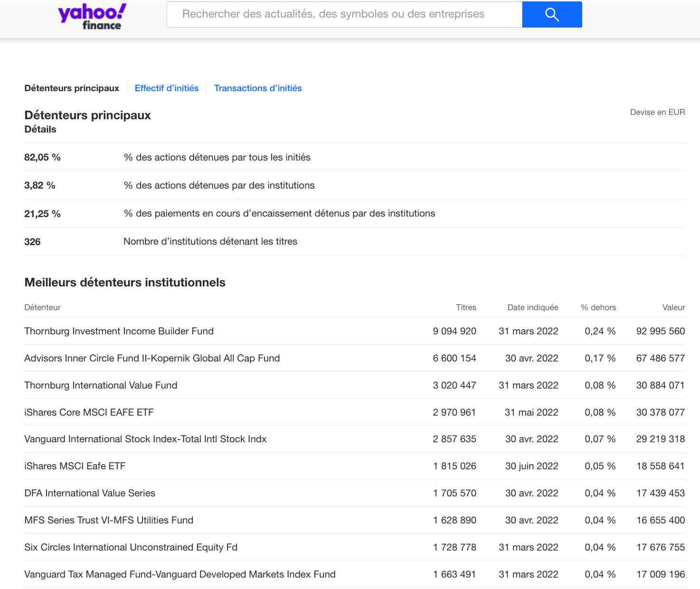Image resolution: width=700 pixels, height=589 pixels.
Task: Click the 0,07 % dehors value
Action: click(600, 439)
